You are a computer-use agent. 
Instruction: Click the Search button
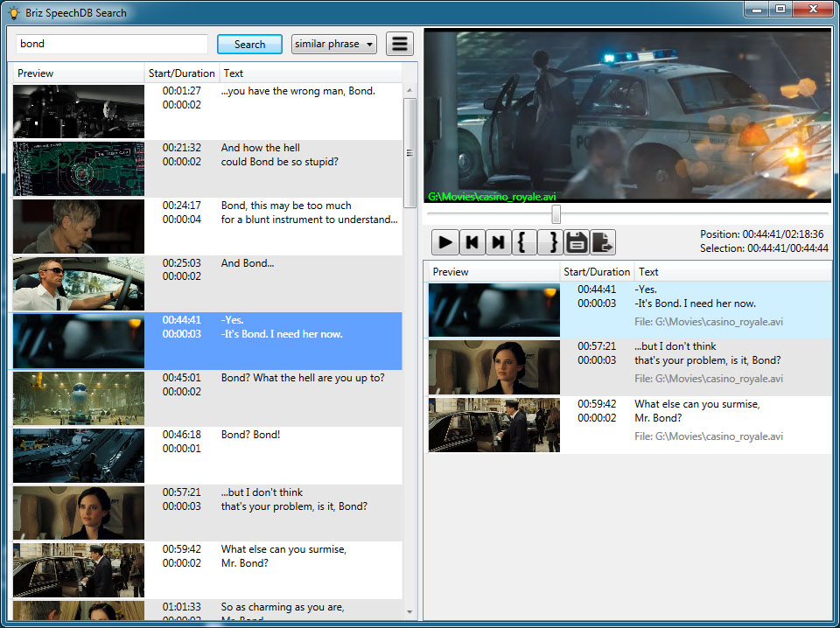(x=249, y=45)
